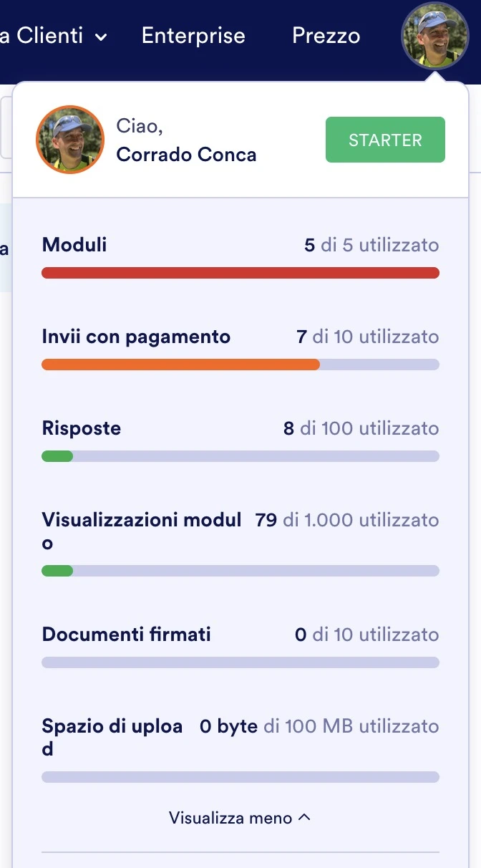Click the profile photo next to the greeting
481x868 pixels.
[69, 140]
